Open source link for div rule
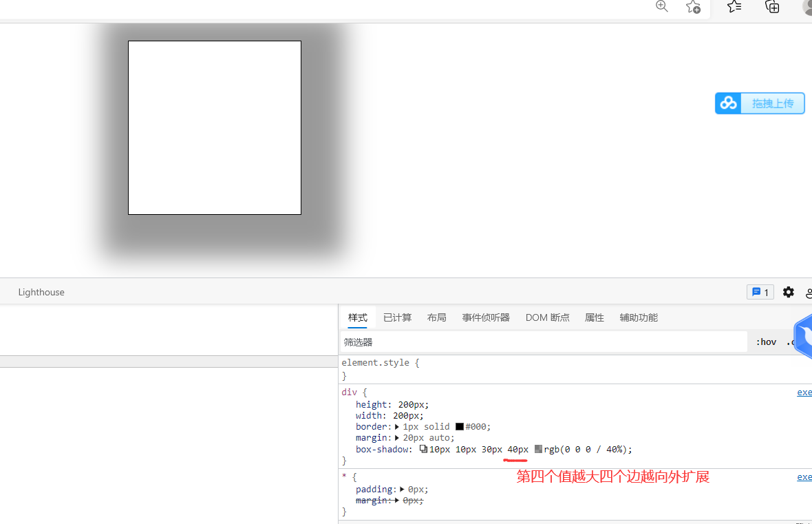The height and width of the screenshot is (524, 812). tap(804, 392)
